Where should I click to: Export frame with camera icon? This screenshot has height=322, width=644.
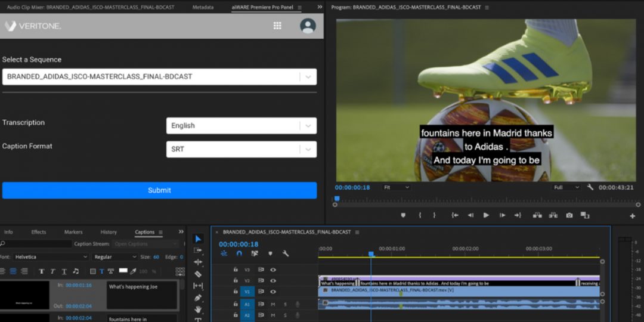569,215
